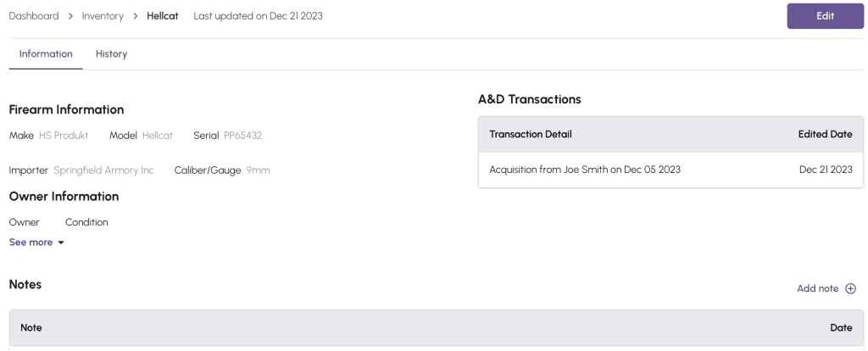Click the Springfield Armory Inc importer value
The width and height of the screenshot is (868, 351).
(x=103, y=170)
